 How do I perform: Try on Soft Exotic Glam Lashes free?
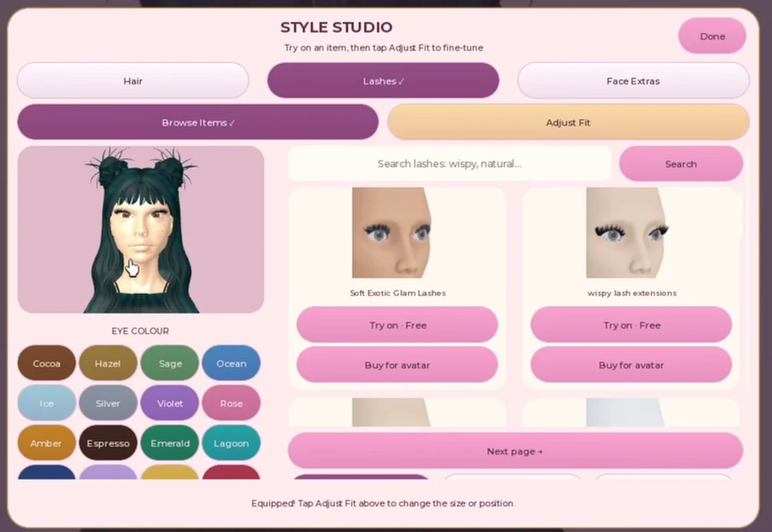(x=397, y=325)
